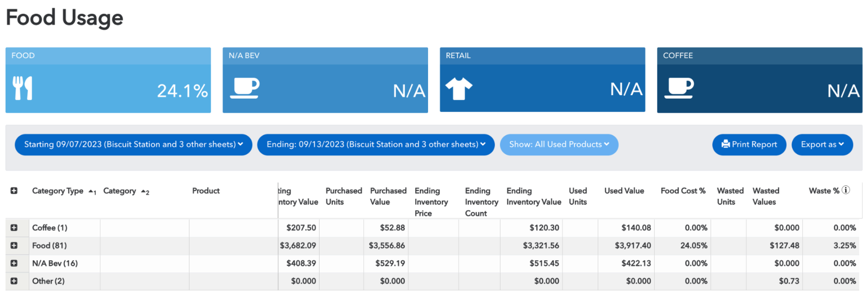This screenshot has height=294, width=868.
Task: Click the Retail t-shirt icon
Action: point(458,88)
